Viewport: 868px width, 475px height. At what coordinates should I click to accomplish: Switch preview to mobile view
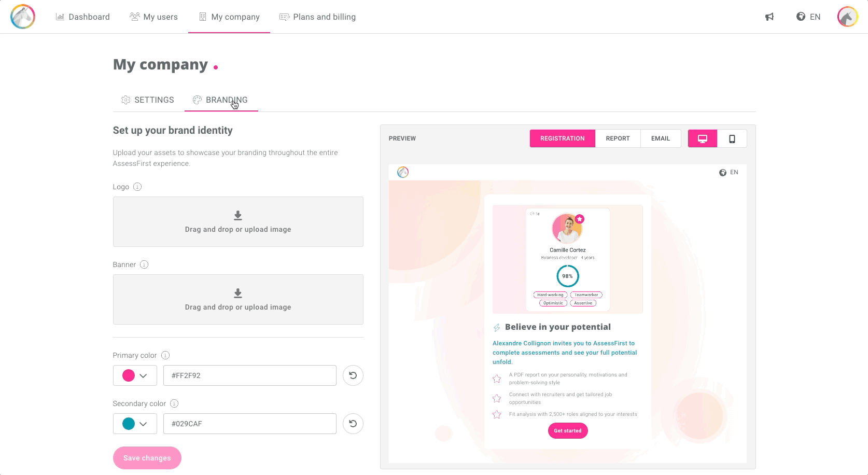[x=732, y=138]
